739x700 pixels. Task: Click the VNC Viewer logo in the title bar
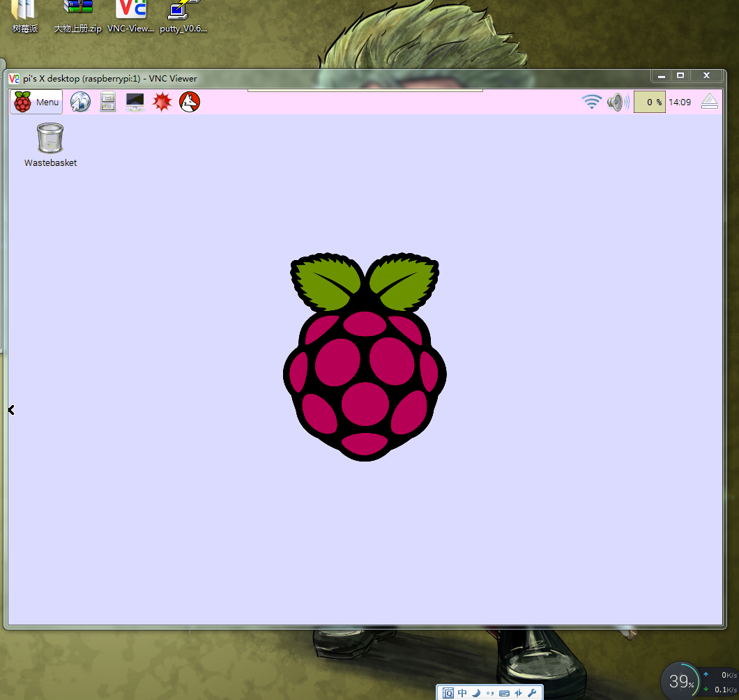click(x=14, y=79)
